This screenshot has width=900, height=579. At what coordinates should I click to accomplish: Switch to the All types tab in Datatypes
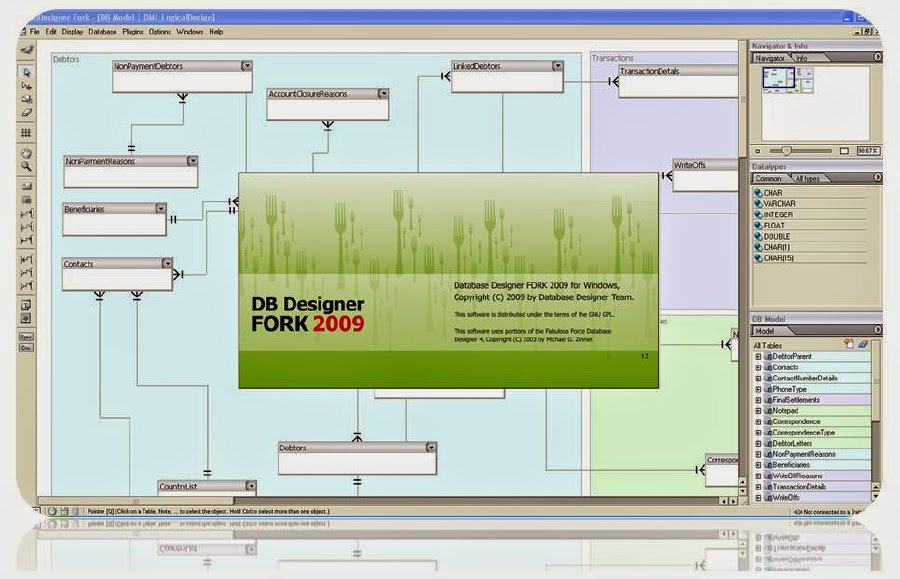[x=808, y=178]
